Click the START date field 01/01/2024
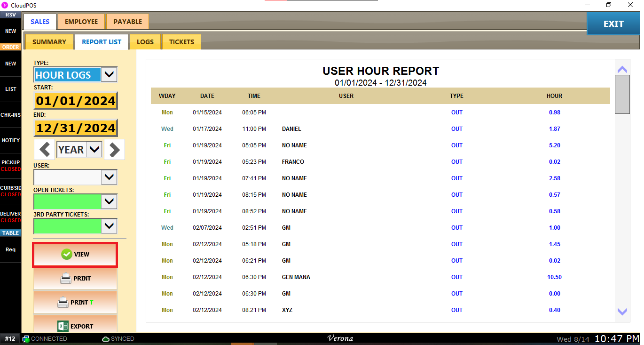The width and height of the screenshot is (644, 345). pos(75,101)
